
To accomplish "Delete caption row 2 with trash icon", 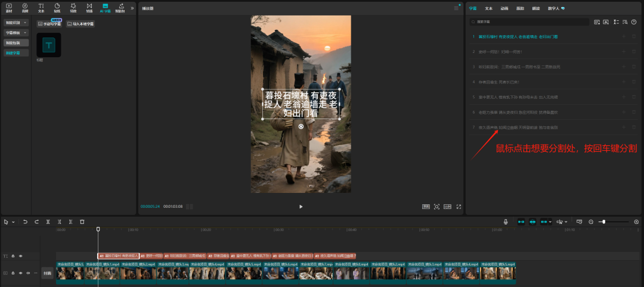I will (634, 52).
